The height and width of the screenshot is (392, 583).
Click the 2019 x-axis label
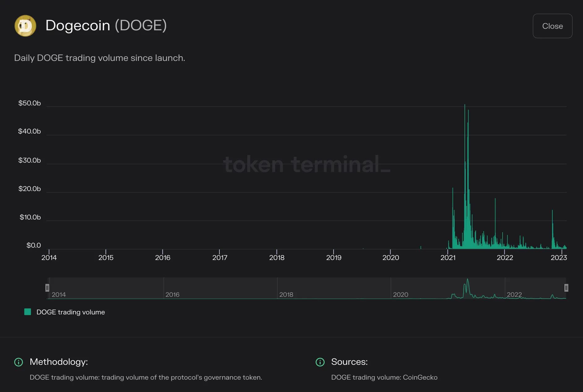point(334,258)
